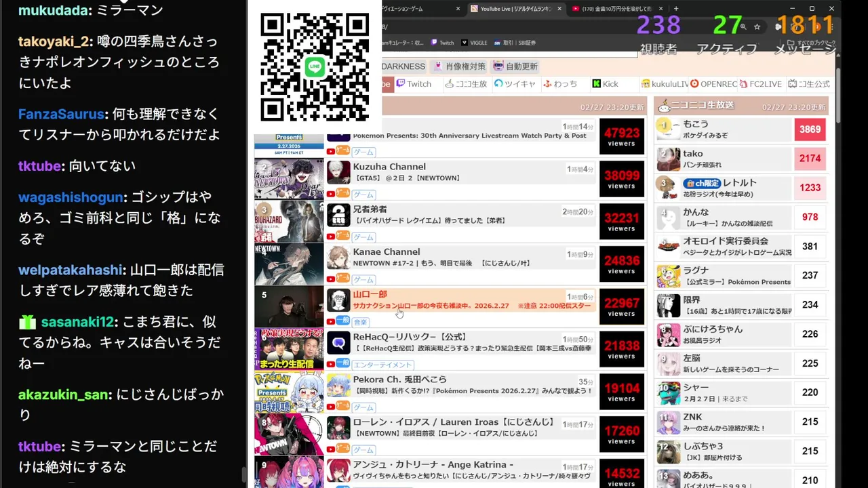The height and width of the screenshot is (488, 868).
Task: Open the Kanae Channel stream link
Action: (387, 252)
